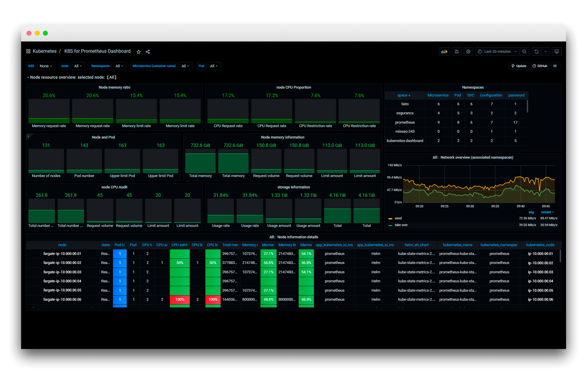This screenshot has width=588, height=375.
Task: Star the K8S for Prometheus Dashboard
Action: pos(138,52)
